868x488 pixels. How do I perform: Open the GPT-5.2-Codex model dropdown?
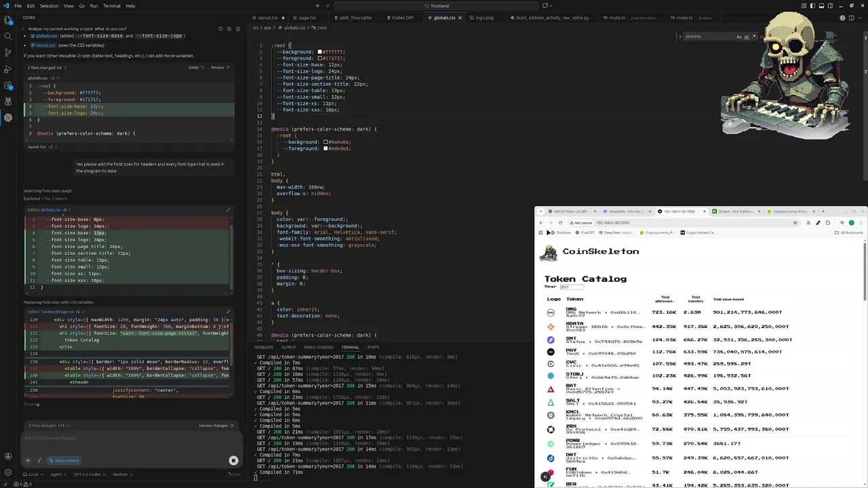tap(90, 474)
